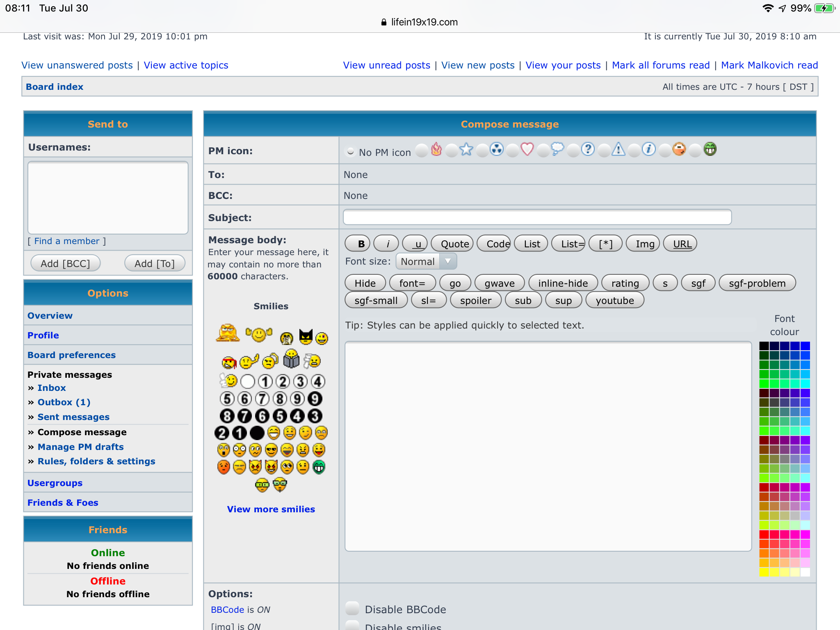Click the star PM icon

pos(466,149)
